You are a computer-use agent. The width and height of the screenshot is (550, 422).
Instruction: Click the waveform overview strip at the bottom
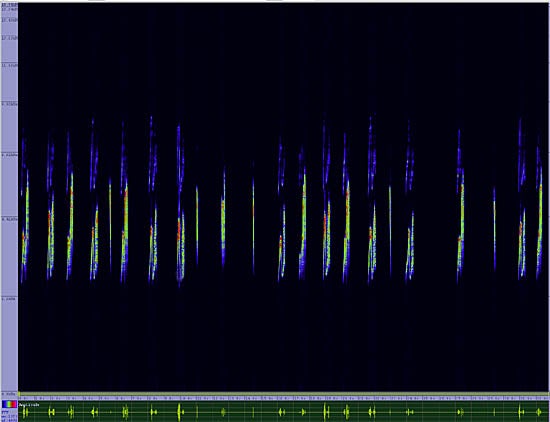(284, 411)
